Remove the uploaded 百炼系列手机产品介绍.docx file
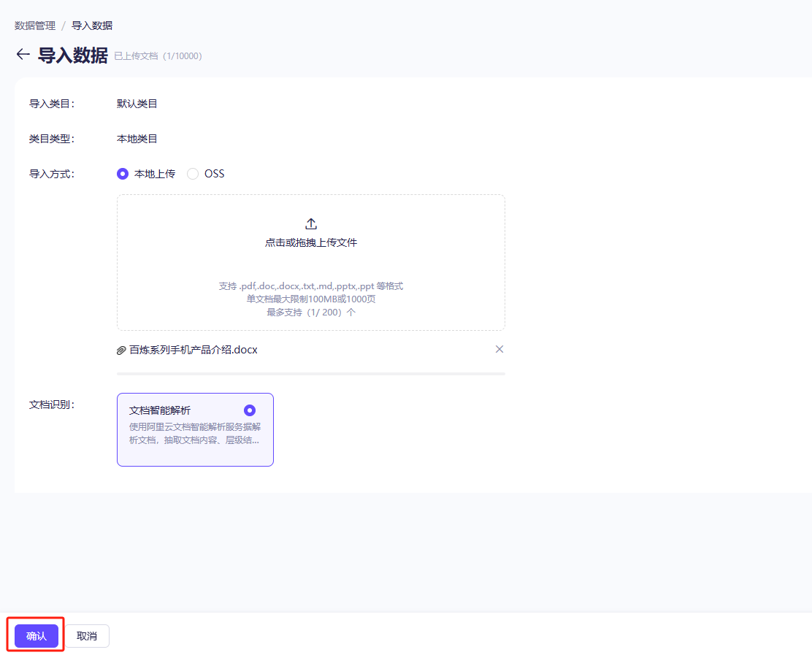The height and width of the screenshot is (655, 812). 499,349
